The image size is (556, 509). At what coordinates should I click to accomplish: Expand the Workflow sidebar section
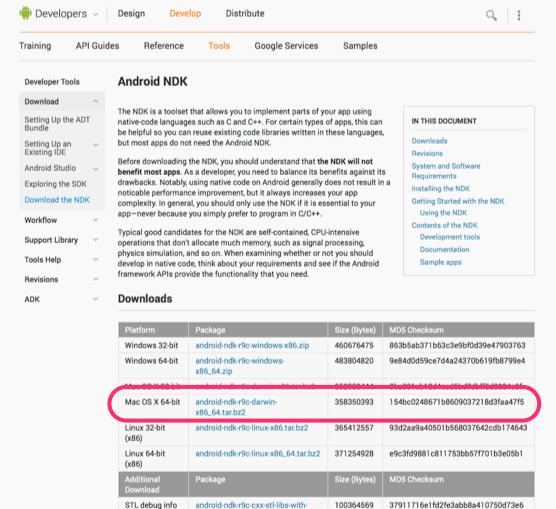(x=95, y=220)
